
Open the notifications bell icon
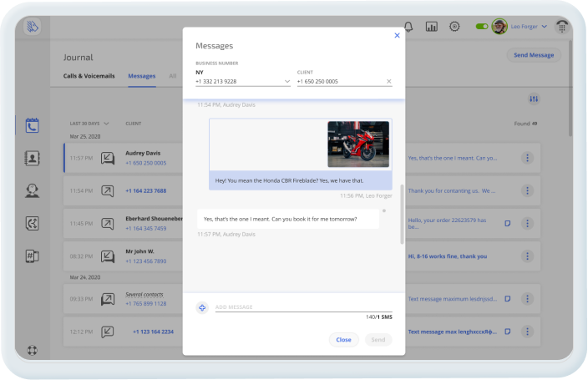(x=408, y=27)
